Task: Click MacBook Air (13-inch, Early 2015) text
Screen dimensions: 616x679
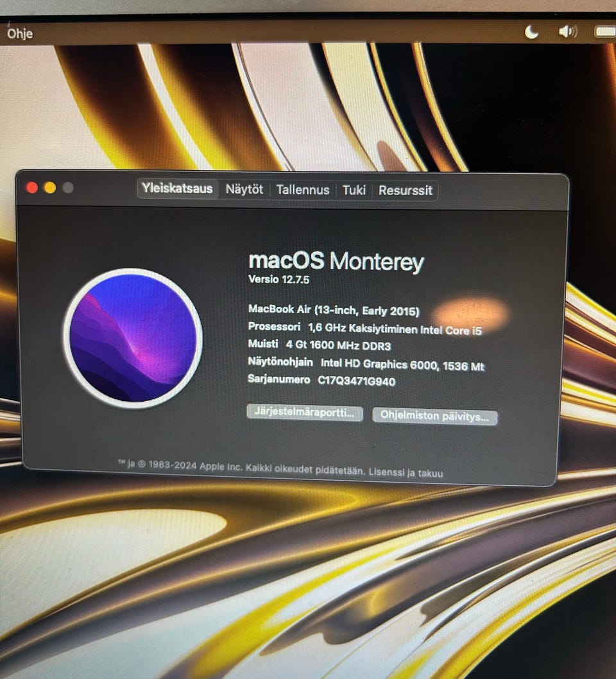Action: pyautogui.click(x=334, y=310)
